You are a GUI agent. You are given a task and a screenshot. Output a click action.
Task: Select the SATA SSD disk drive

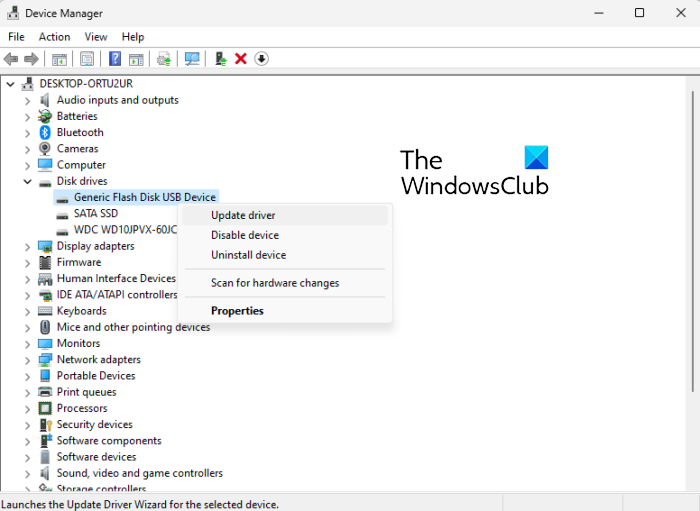(96, 213)
